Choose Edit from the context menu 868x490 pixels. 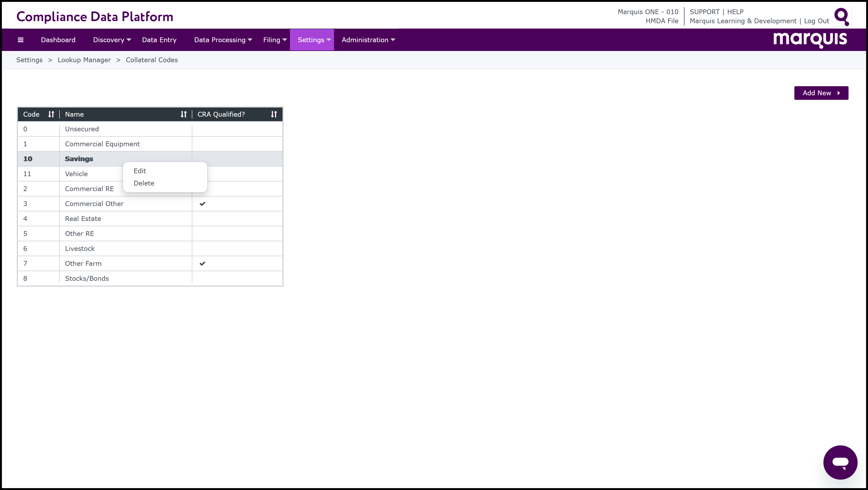click(x=140, y=171)
